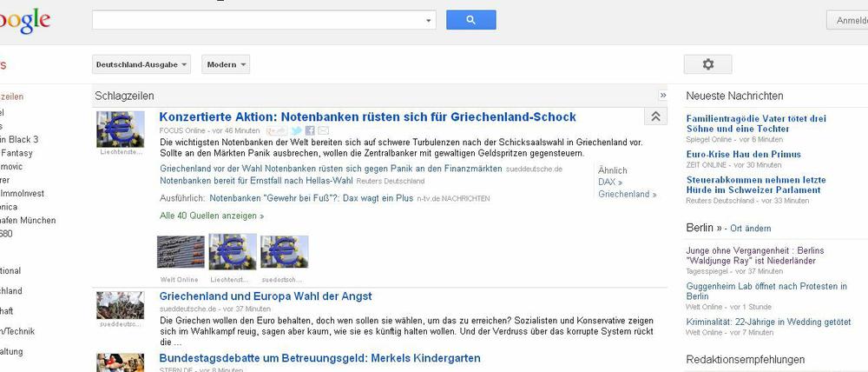Image resolution: width=868 pixels, height=372 pixels.
Task: Click "Spiegel Online - vor 6 Minuten" source line
Action: pyautogui.click(x=734, y=139)
